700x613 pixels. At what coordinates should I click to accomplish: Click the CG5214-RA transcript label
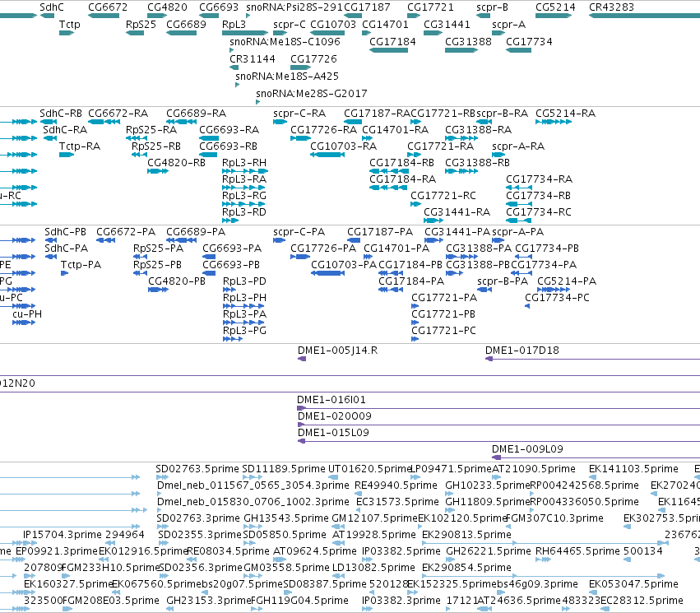565,114
